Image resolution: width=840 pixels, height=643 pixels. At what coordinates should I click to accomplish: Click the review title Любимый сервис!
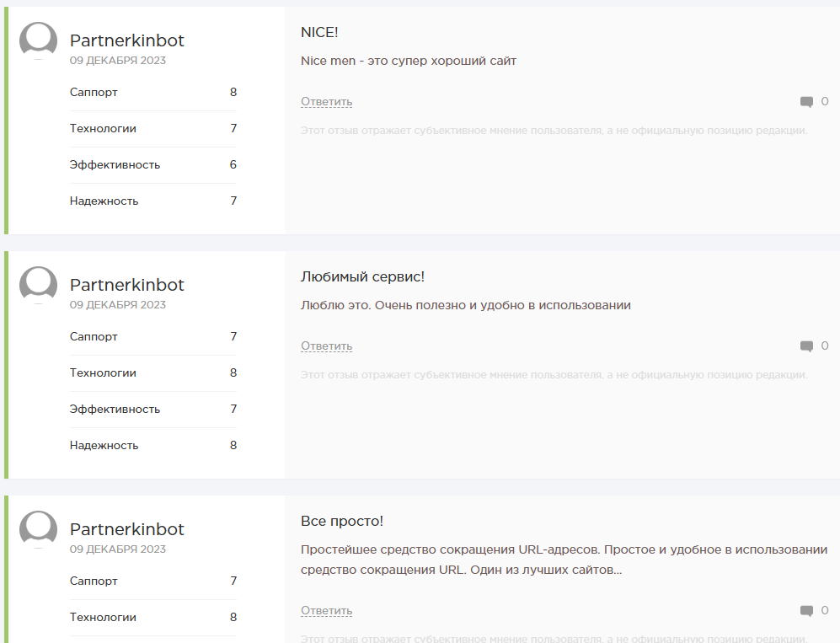click(362, 277)
